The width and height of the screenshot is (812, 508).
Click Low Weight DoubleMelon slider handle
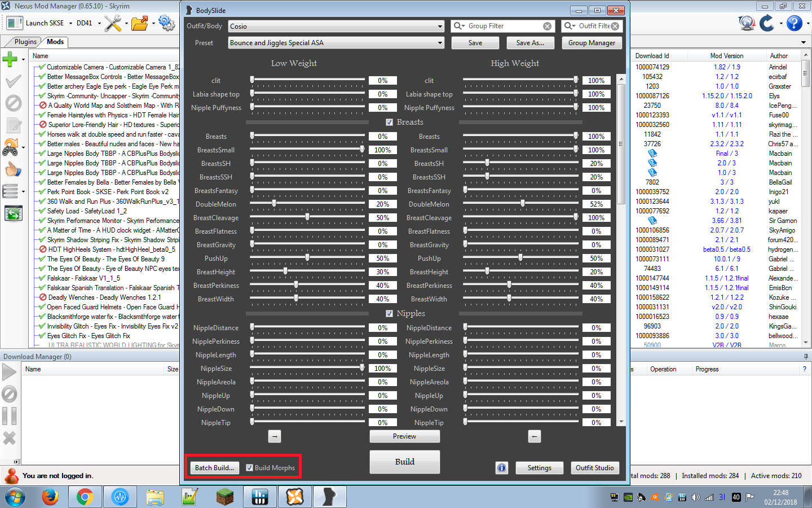click(x=274, y=203)
